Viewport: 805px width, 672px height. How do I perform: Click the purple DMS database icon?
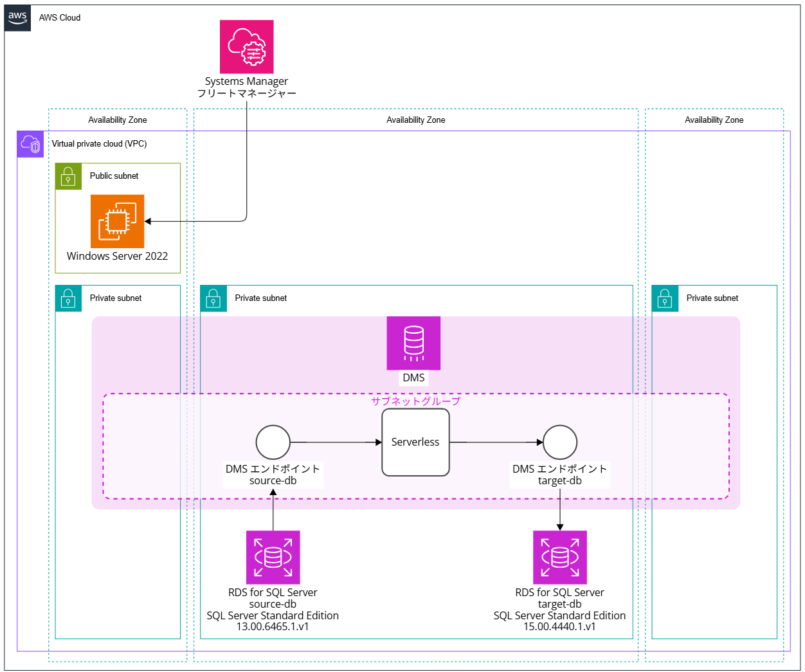(413, 343)
